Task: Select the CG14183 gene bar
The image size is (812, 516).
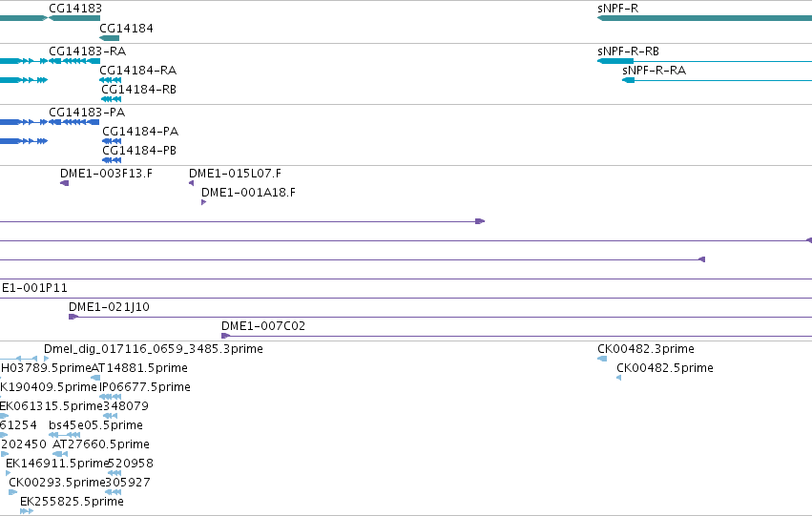Action: click(x=74, y=18)
